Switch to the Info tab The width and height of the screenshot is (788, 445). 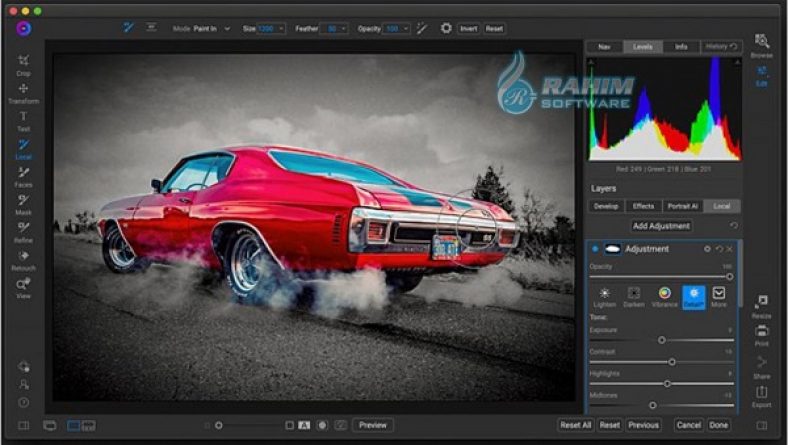click(681, 47)
